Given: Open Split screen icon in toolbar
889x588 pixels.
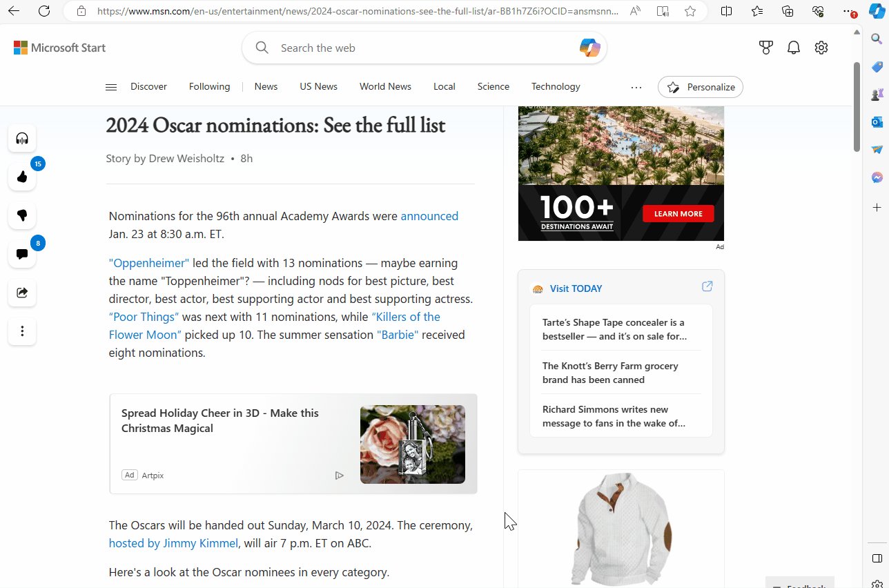Looking at the screenshot, I should (x=727, y=11).
